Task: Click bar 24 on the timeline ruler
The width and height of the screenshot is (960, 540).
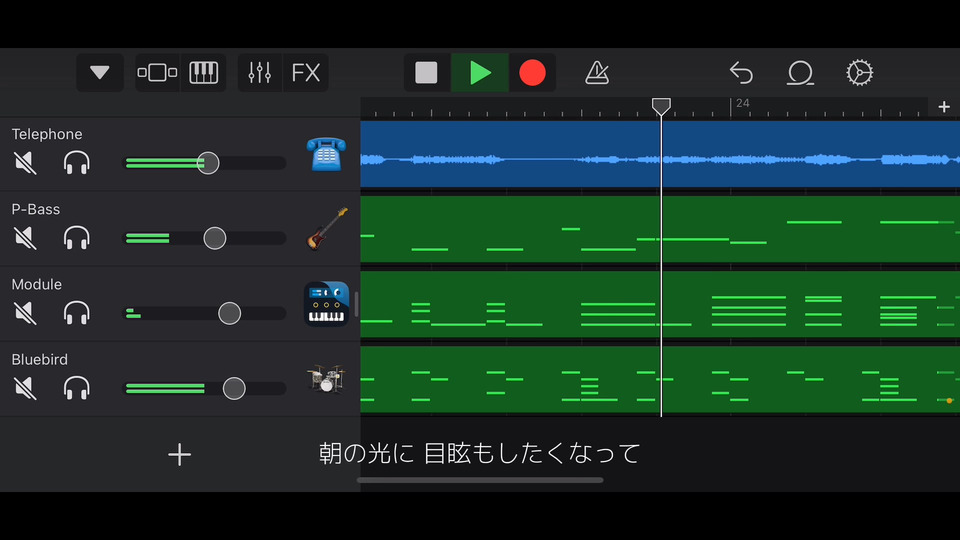Action: pyautogui.click(x=743, y=103)
